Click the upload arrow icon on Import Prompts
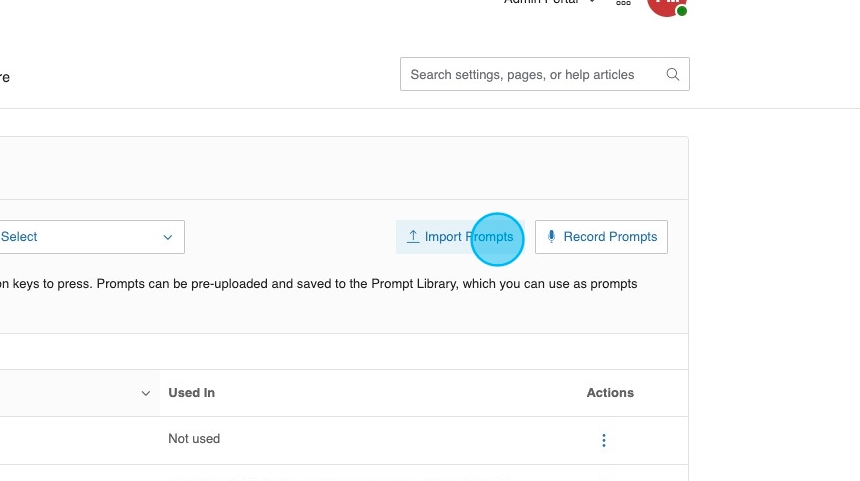This screenshot has height=481, width=860. click(x=413, y=237)
